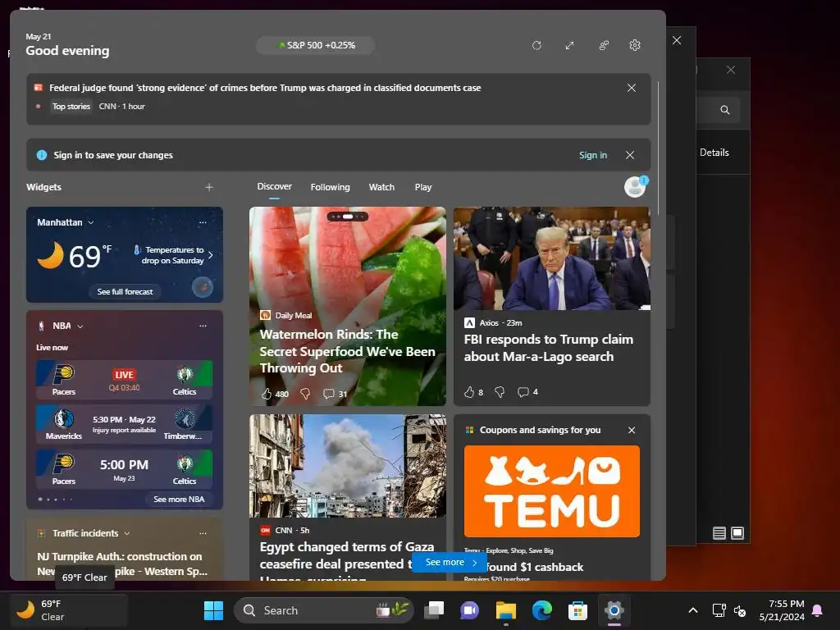Open search icon in background window

point(725,110)
